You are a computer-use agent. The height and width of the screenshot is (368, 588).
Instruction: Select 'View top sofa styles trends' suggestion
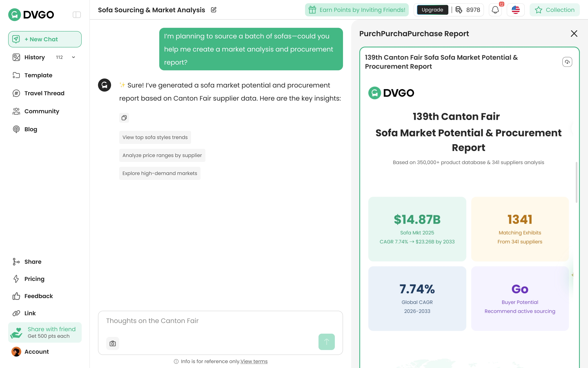(x=155, y=137)
